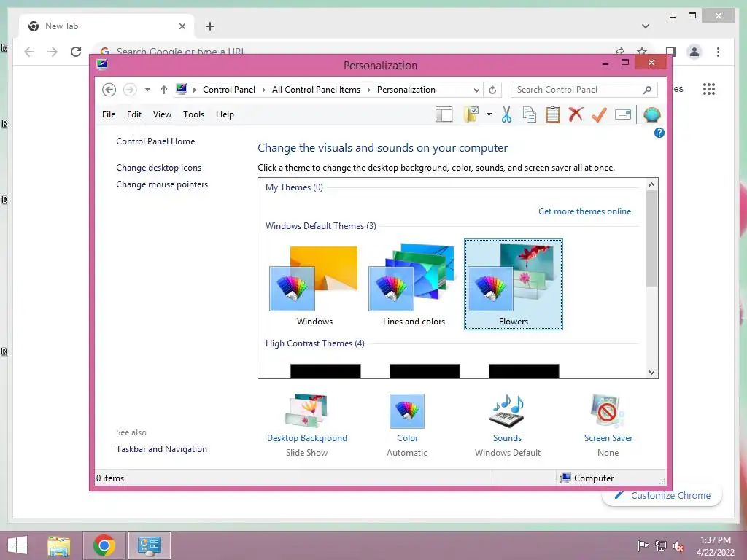This screenshot has height=560, width=747.
Task: Open Taskbar and Navigation link
Action: point(161,449)
